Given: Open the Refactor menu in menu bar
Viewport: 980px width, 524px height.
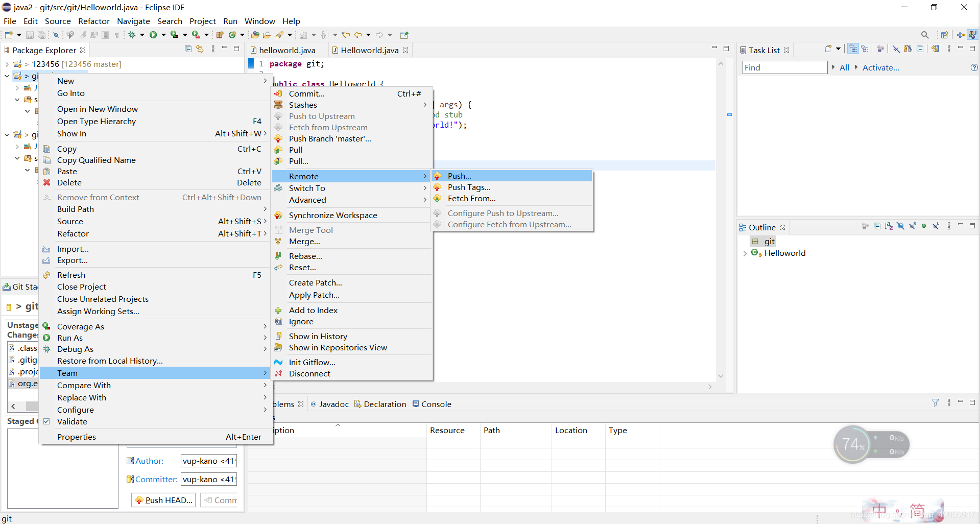Looking at the screenshot, I should point(94,21).
